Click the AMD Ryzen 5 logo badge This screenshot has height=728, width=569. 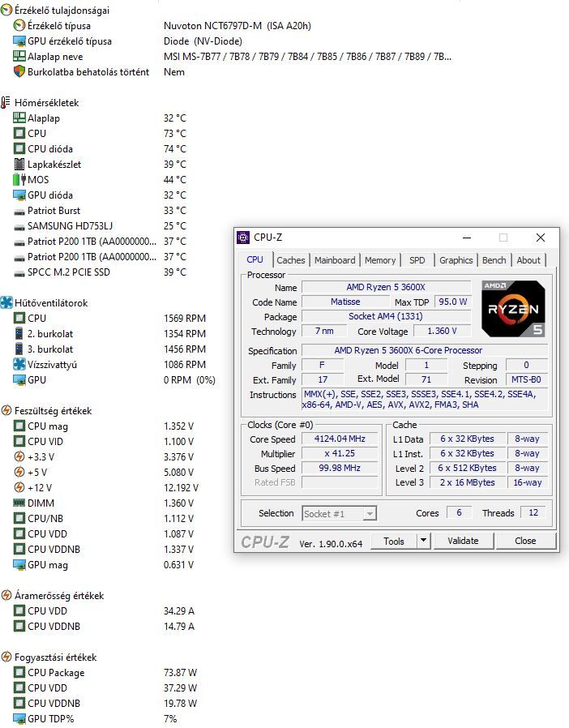point(513,309)
